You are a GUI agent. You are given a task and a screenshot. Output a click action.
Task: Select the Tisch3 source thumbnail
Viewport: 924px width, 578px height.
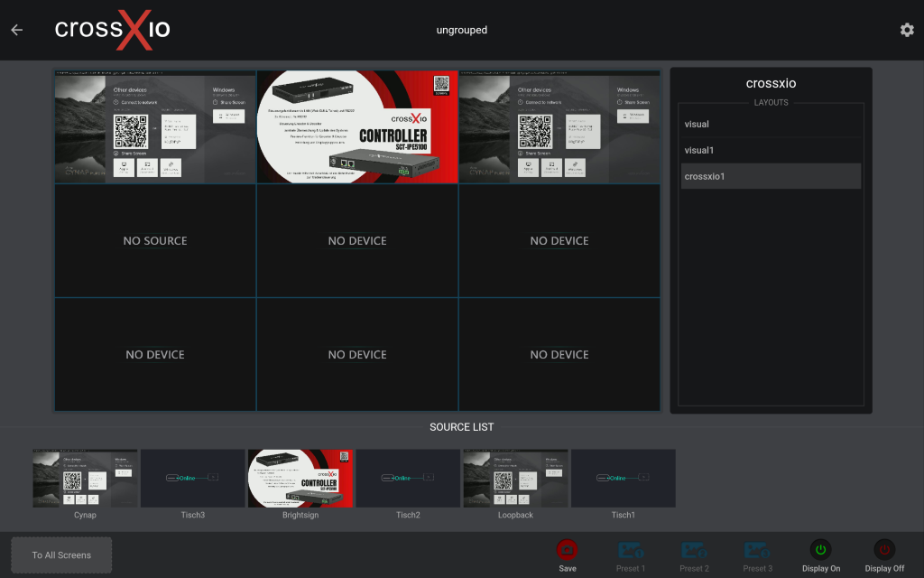pos(192,478)
